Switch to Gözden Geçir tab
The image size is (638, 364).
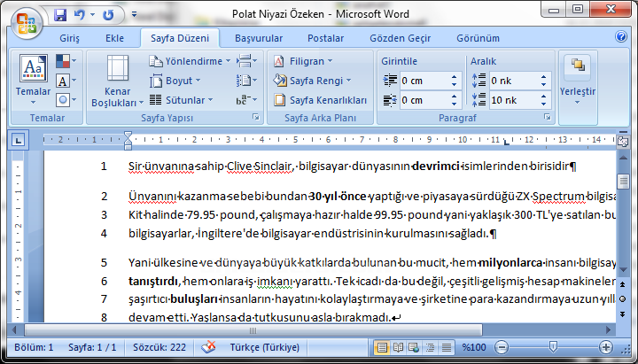(400, 38)
